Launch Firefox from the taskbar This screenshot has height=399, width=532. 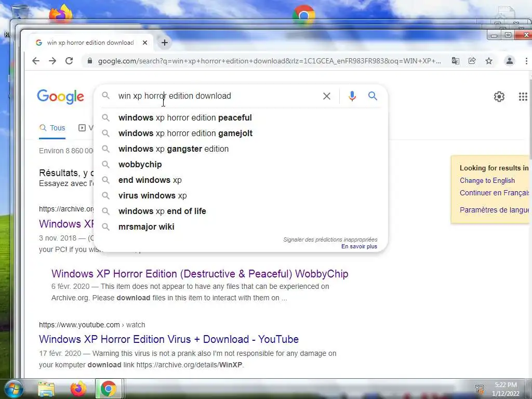coord(78,389)
